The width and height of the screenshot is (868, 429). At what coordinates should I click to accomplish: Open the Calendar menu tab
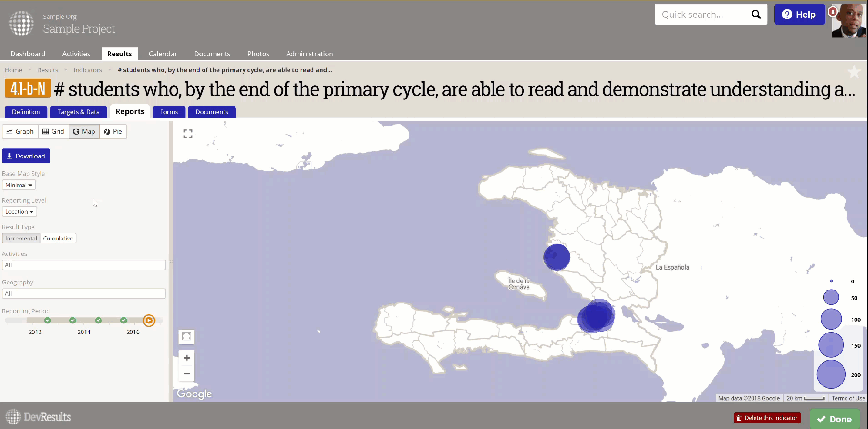click(163, 54)
